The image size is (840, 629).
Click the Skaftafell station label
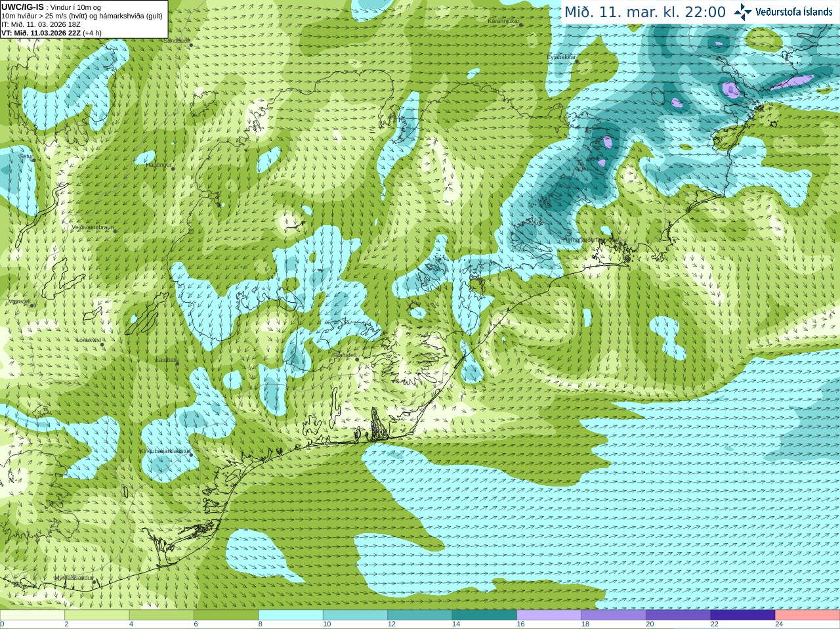pos(344,355)
